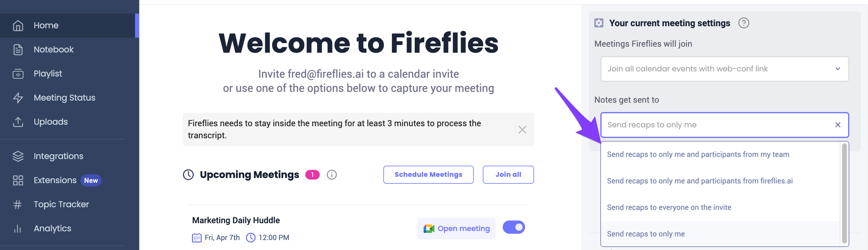Open the Integrations layers icon
The width and height of the screenshot is (868, 250).
coord(18,156)
